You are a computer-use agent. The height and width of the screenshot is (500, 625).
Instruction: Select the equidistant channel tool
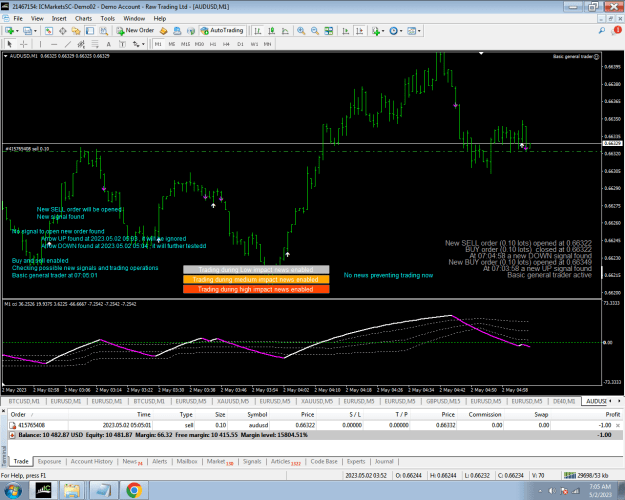(x=81, y=44)
